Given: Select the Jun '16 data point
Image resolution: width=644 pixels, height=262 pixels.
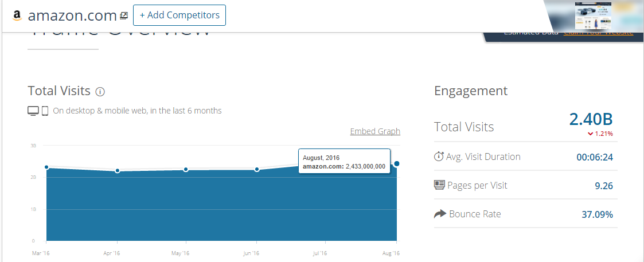Looking at the screenshot, I should point(257,169).
